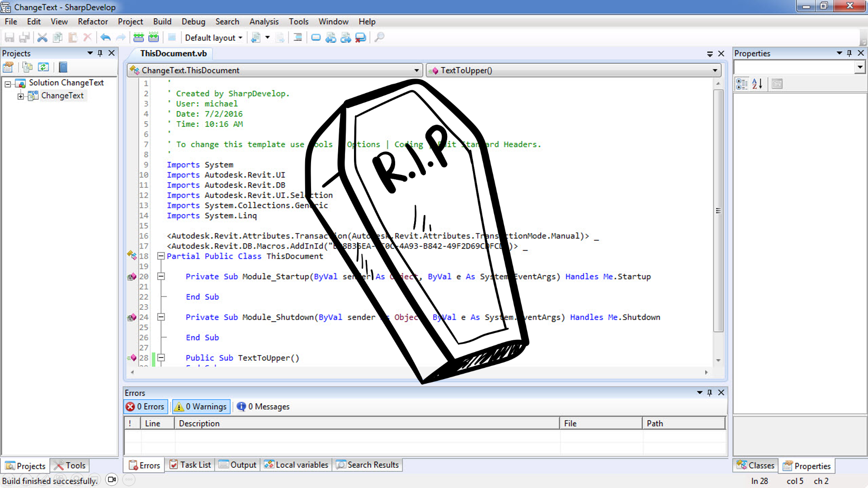The height and width of the screenshot is (488, 868).
Task: Expand the ChangeText project tree node
Action: coord(20,96)
